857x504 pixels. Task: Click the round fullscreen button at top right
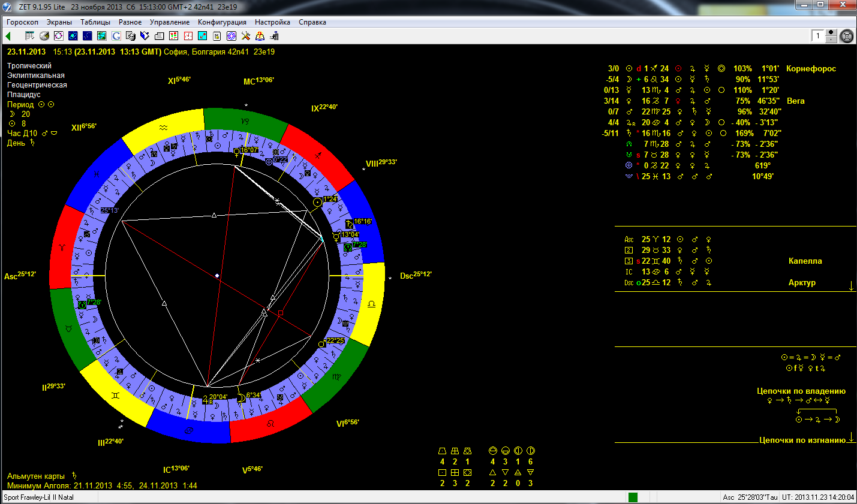[x=847, y=36]
